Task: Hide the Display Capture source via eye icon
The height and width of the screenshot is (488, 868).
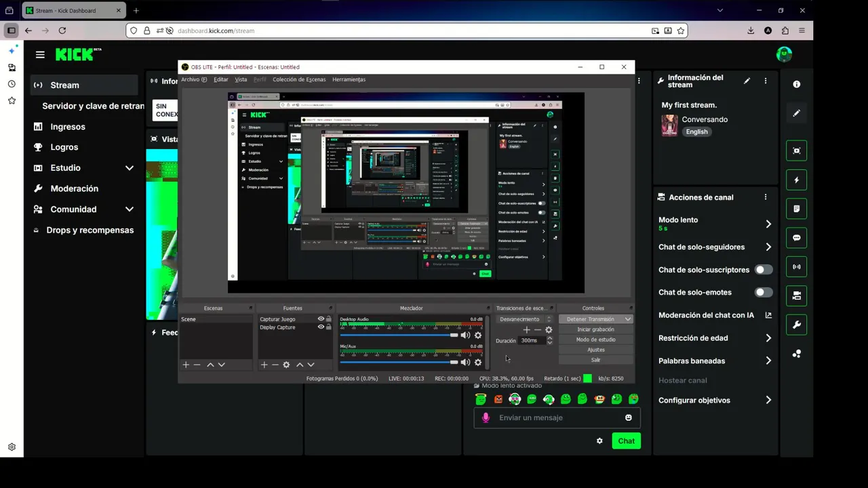Action: pyautogui.click(x=321, y=327)
